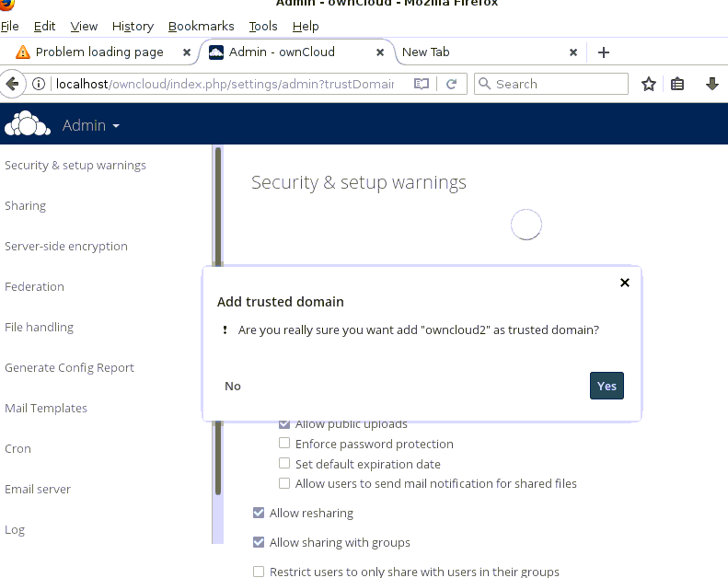
Task: Toggle Allow resharing checkbox
Action: [x=259, y=513]
